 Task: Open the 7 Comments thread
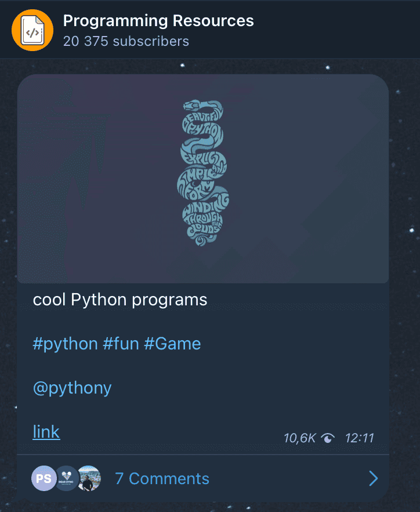pyautogui.click(x=162, y=479)
